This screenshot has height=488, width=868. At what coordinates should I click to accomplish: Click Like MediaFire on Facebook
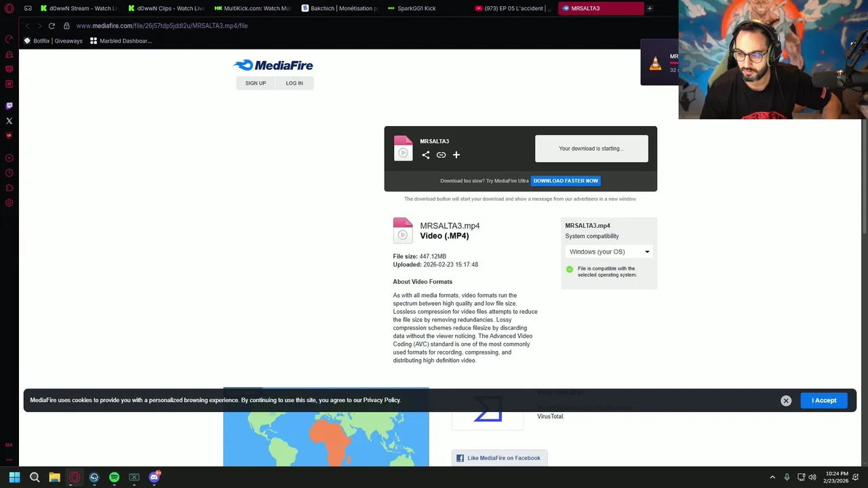pyautogui.click(x=498, y=458)
